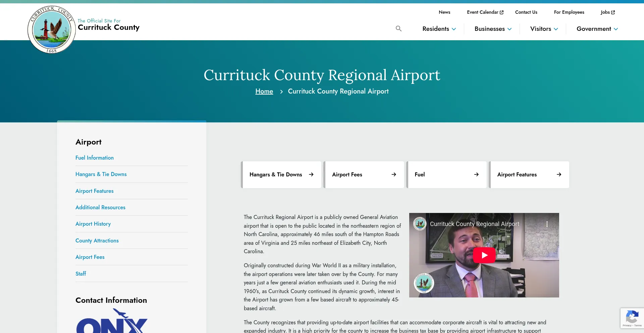Click the Jobs external link icon
The image size is (644, 333).
(x=613, y=12)
